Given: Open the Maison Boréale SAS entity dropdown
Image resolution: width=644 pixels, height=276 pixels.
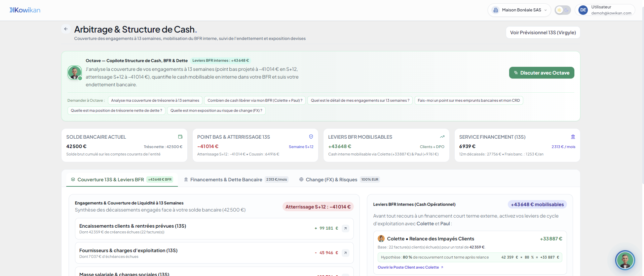Looking at the screenshot, I should tap(519, 10).
